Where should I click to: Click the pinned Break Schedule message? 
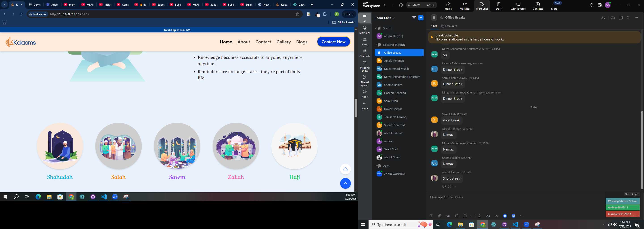pos(534,37)
